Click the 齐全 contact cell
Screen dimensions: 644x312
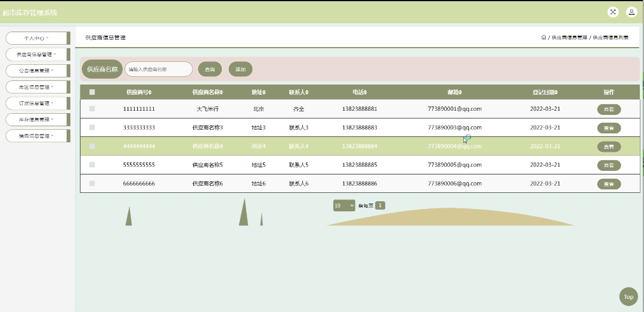point(299,109)
